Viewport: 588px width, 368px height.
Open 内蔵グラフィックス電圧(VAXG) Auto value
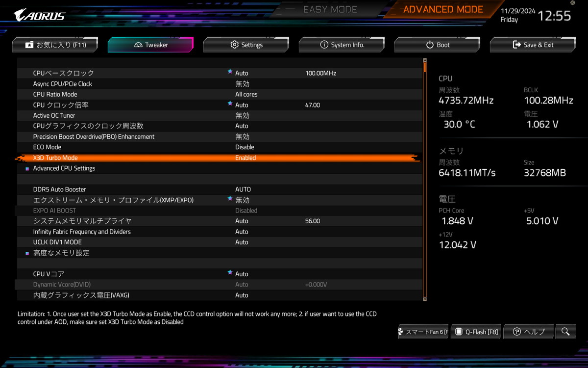(242, 295)
